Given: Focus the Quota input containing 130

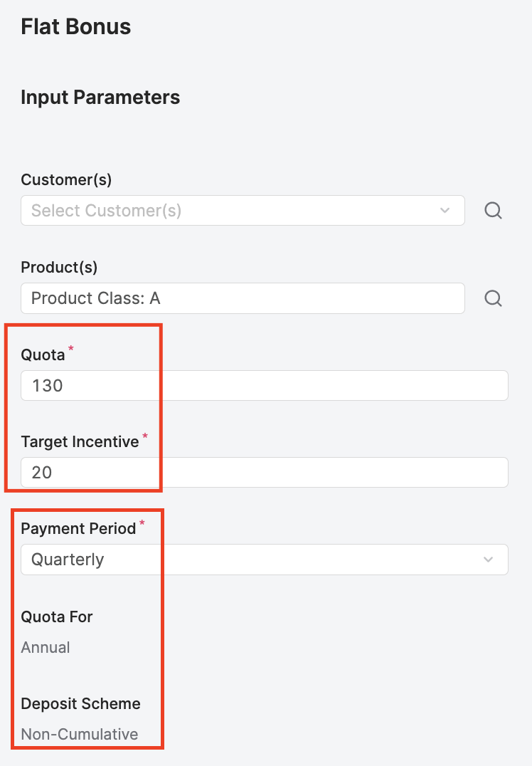Looking at the screenshot, I should click(x=264, y=386).
